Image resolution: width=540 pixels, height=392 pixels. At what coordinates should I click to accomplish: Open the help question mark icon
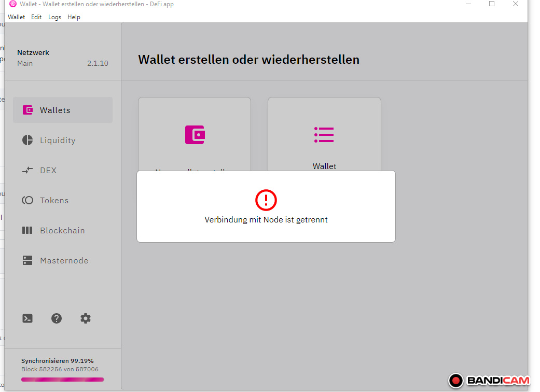point(57,318)
